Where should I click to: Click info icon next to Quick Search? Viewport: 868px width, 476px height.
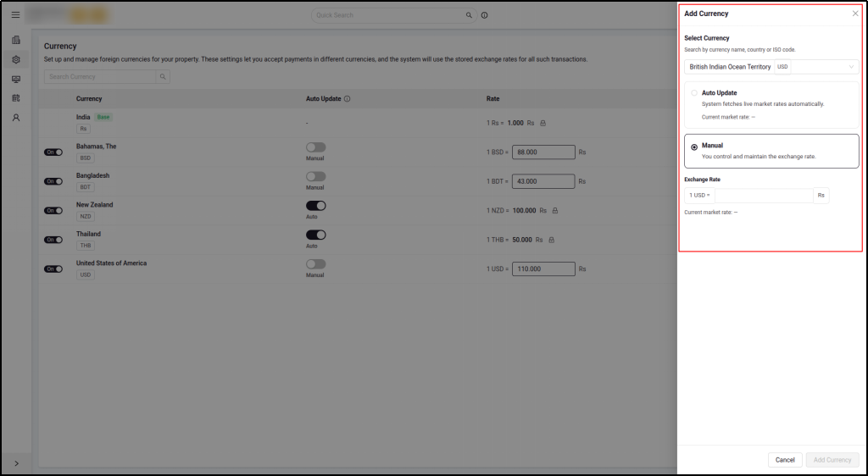[484, 15]
